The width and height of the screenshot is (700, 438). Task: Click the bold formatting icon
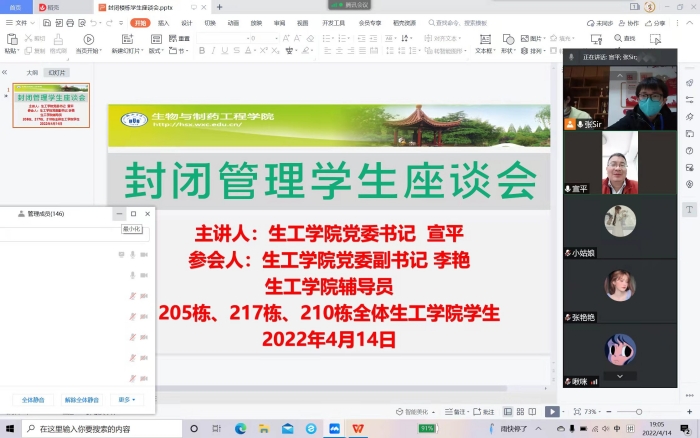tap(202, 50)
